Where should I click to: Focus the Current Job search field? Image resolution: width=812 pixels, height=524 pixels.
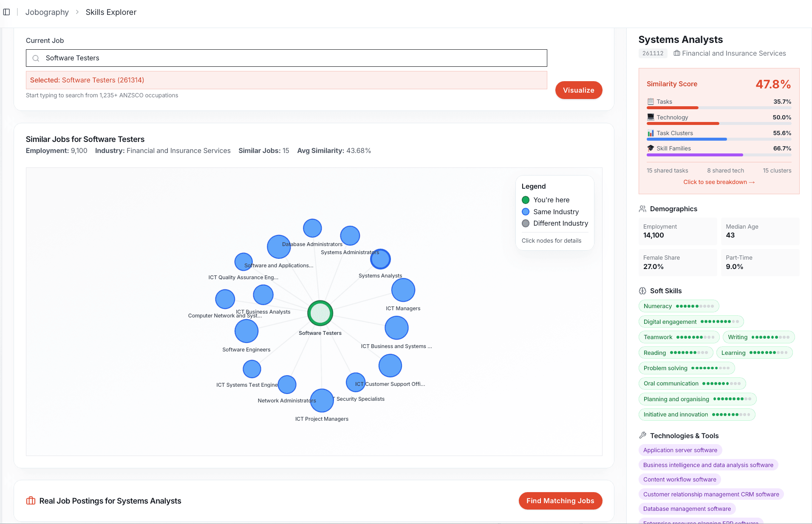(286, 58)
